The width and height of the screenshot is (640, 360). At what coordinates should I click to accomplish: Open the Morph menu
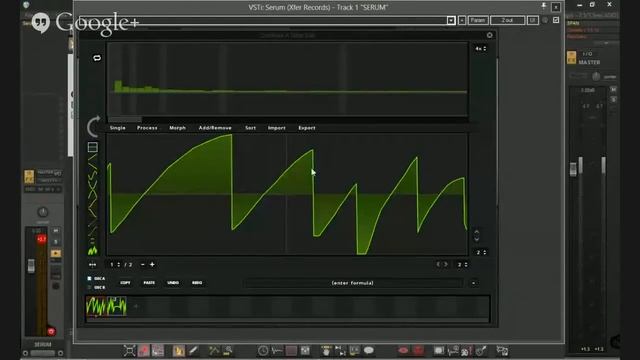click(x=177, y=128)
